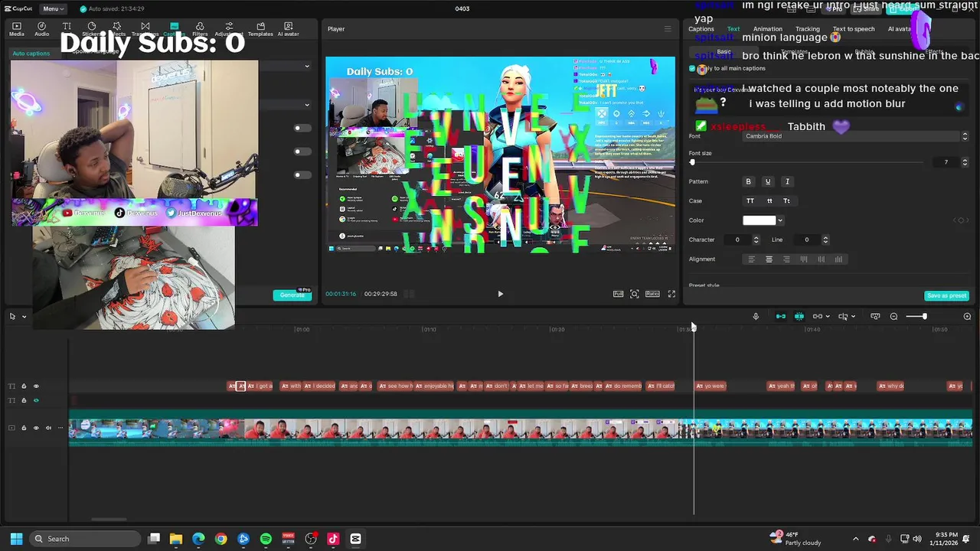
Task: Expand the linkage options dropdown arrow
Action: click(x=828, y=316)
